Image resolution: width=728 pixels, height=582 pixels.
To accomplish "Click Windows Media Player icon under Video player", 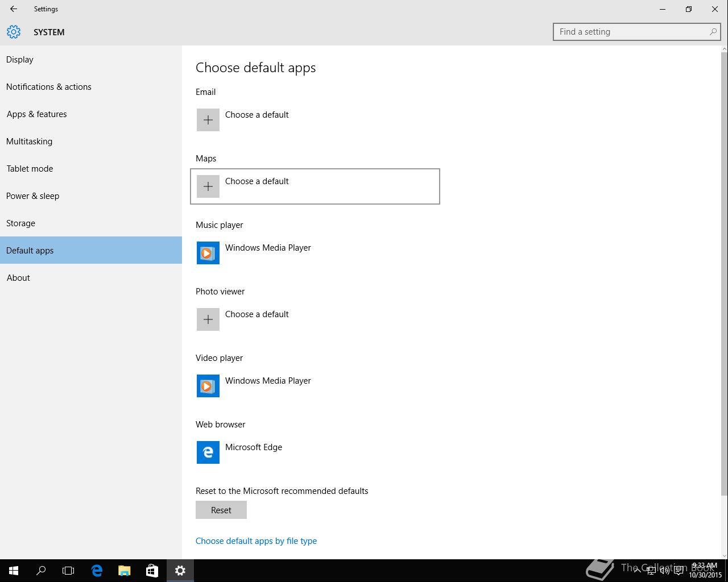I will [208, 386].
